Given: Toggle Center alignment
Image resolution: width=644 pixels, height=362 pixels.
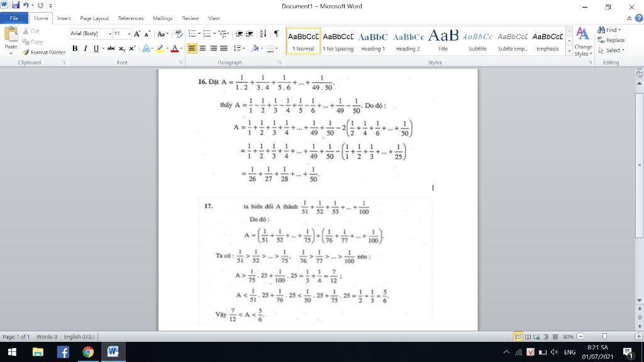Looking at the screenshot, I should click(203, 48).
